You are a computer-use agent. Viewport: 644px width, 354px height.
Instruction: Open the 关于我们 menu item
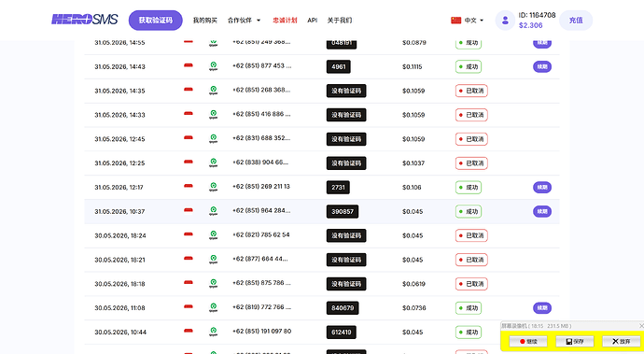[x=340, y=21]
